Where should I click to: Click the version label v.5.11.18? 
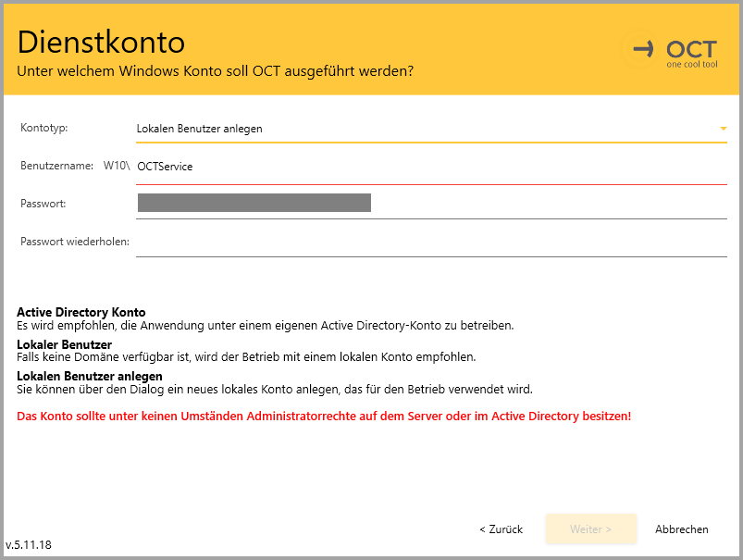29,545
